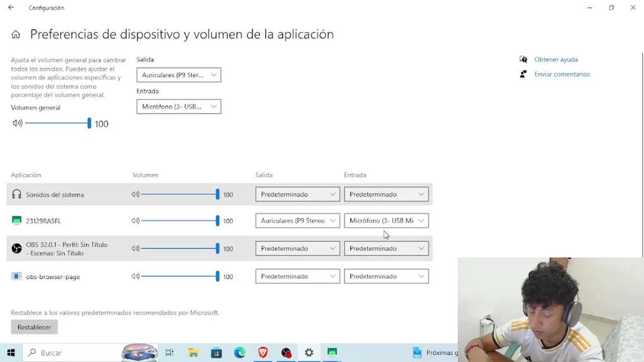
Task: Click the 23129RA5FL volume slider
Action: click(x=181, y=220)
